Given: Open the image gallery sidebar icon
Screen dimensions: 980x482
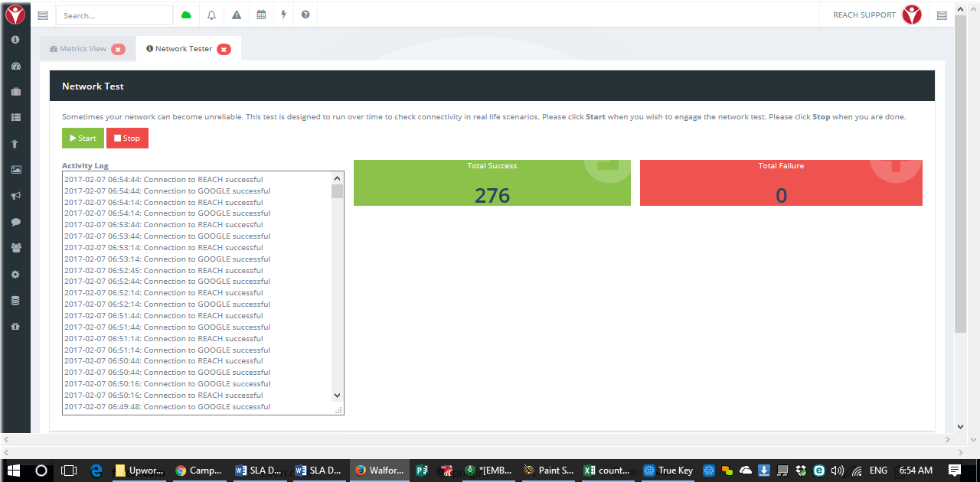Looking at the screenshot, I should coord(15,170).
